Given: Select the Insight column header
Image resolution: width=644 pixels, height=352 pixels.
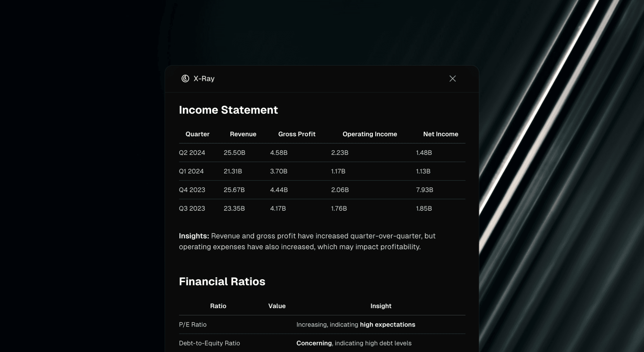Looking at the screenshot, I should [380, 306].
